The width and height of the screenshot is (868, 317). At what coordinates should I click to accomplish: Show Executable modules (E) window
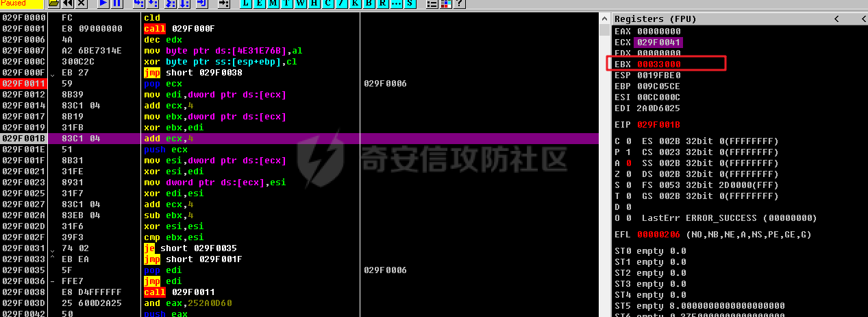(x=260, y=3)
